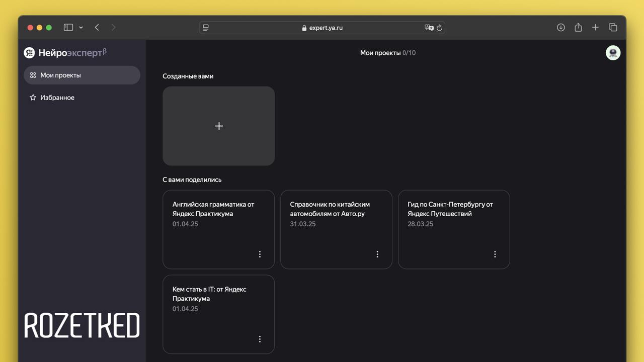Click date 28.03.25 on Гид card
Viewport: 644px width, 362px height.
[421, 224]
